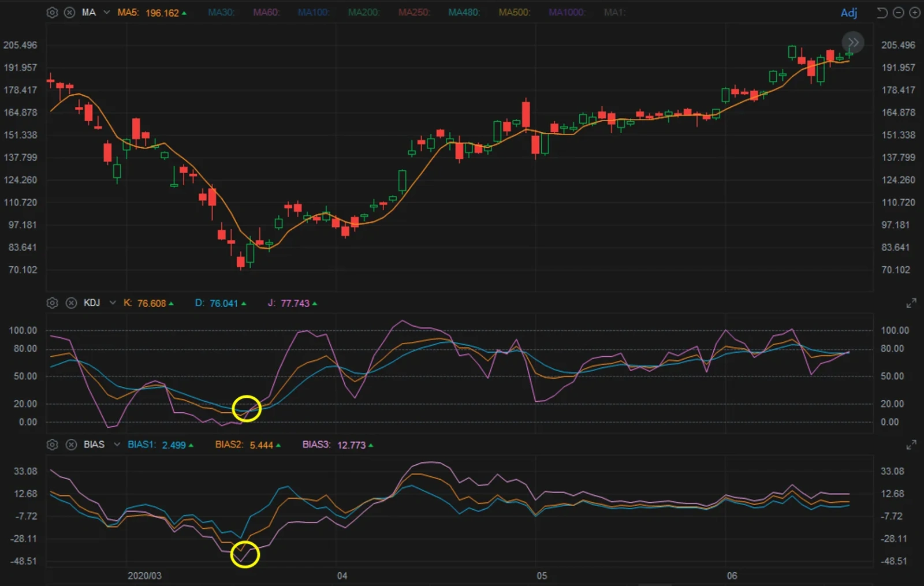Toggle the Adj price adjustment option

coord(848,13)
